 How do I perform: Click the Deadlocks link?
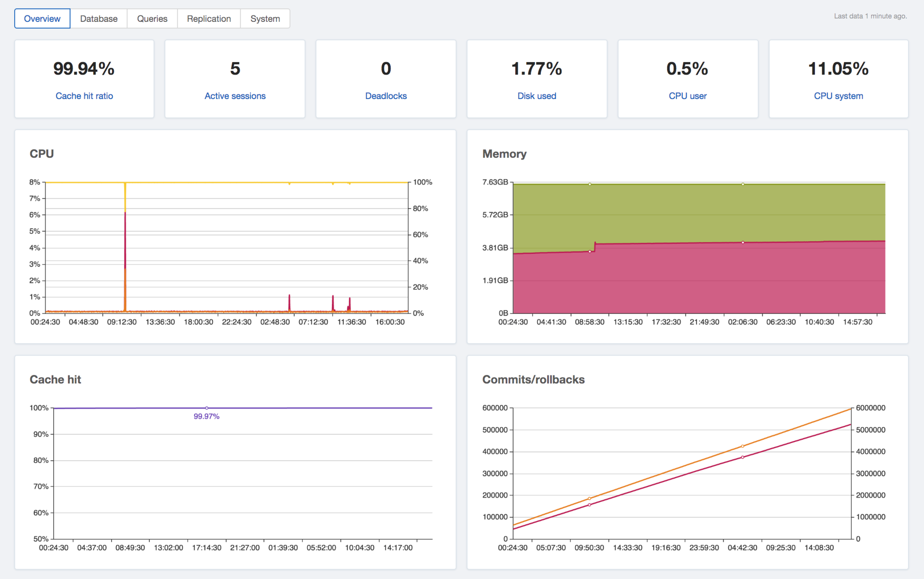click(386, 96)
